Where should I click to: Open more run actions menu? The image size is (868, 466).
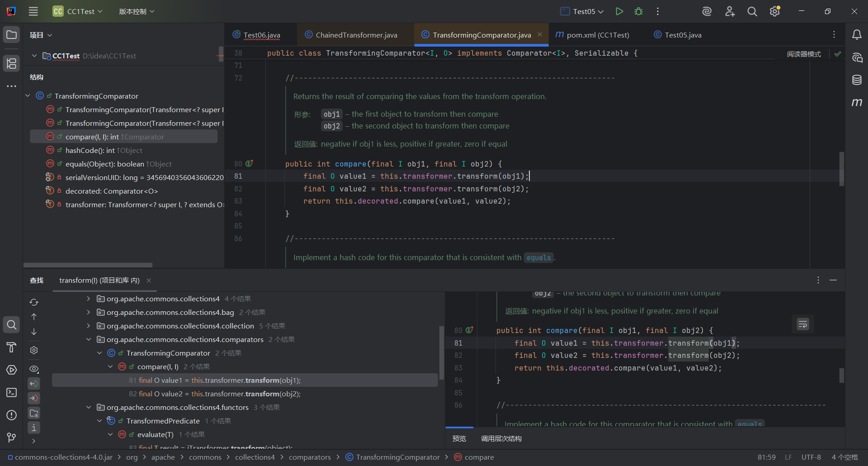pyautogui.click(x=658, y=11)
